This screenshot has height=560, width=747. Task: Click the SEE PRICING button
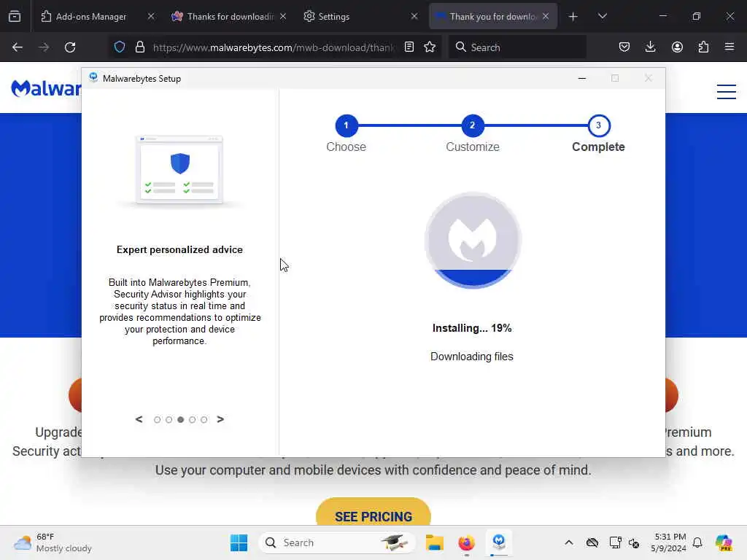(x=373, y=513)
